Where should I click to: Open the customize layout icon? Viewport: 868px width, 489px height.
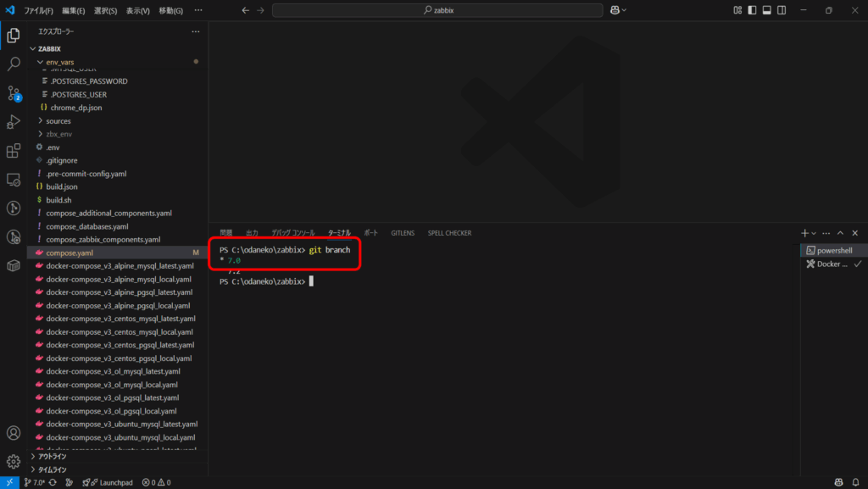coord(737,10)
